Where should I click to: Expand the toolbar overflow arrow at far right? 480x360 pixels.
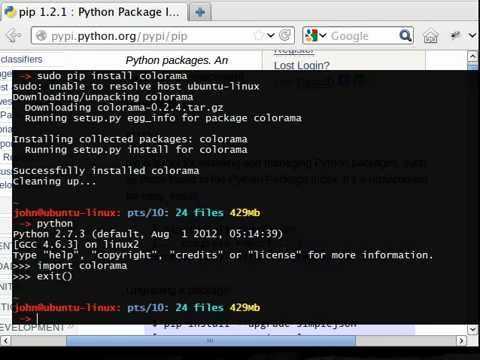pyautogui.click(x=473, y=35)
